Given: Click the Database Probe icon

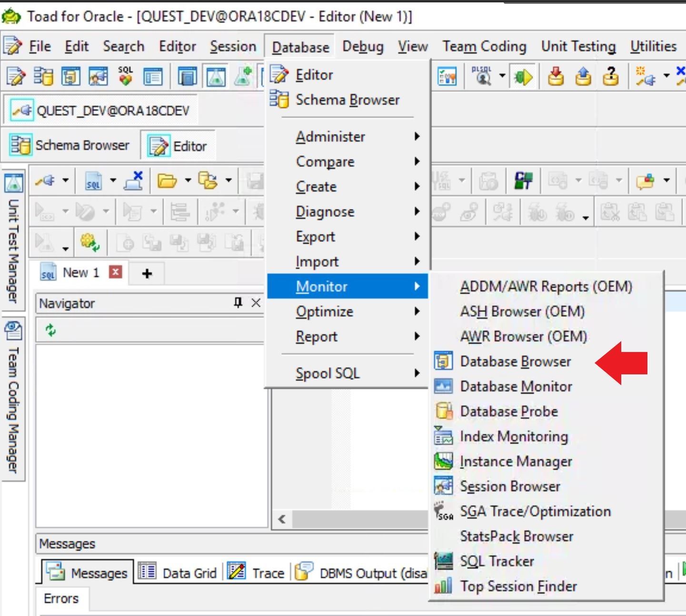Looking at the screenshot, I should pyautogui.click(x=443, y=411).
